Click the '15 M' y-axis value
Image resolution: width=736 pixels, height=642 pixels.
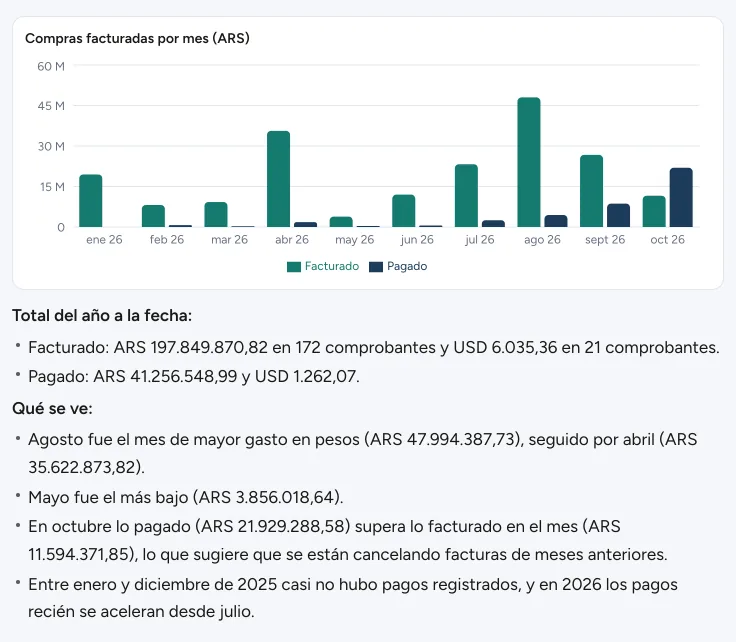pyautogui.click(x=52, y=187)
